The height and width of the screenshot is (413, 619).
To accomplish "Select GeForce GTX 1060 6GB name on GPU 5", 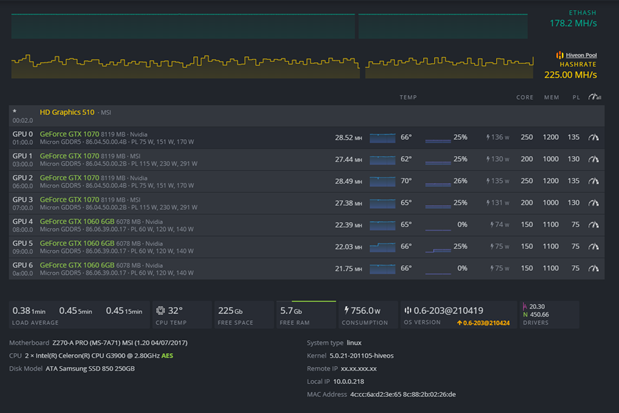I will click(x=77, y=243).
